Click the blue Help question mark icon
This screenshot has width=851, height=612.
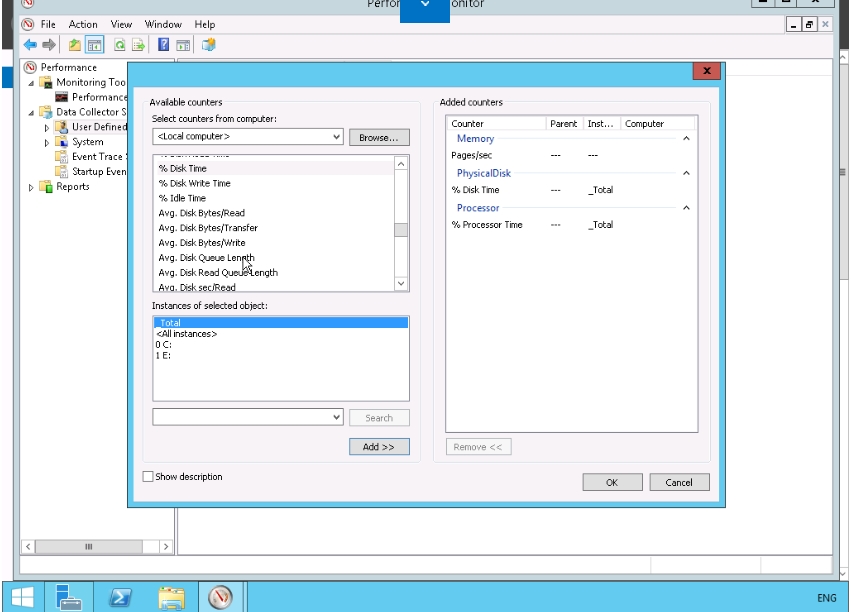coord(164,45)
